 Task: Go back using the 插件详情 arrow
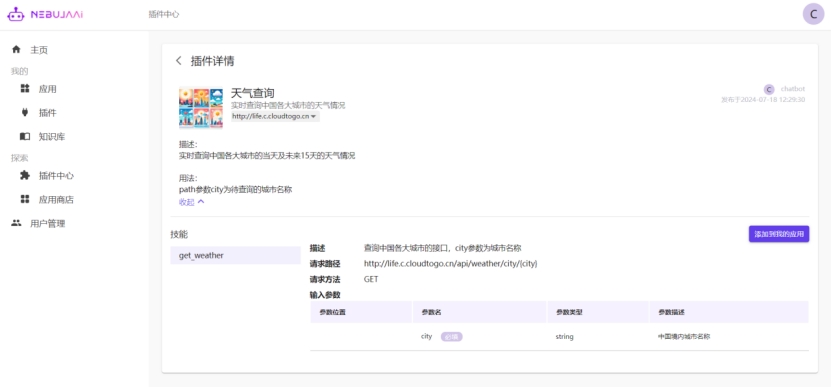179,61
